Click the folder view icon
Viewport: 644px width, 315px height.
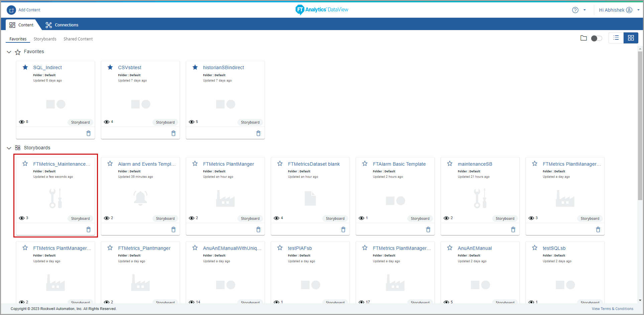pos(583,38)
